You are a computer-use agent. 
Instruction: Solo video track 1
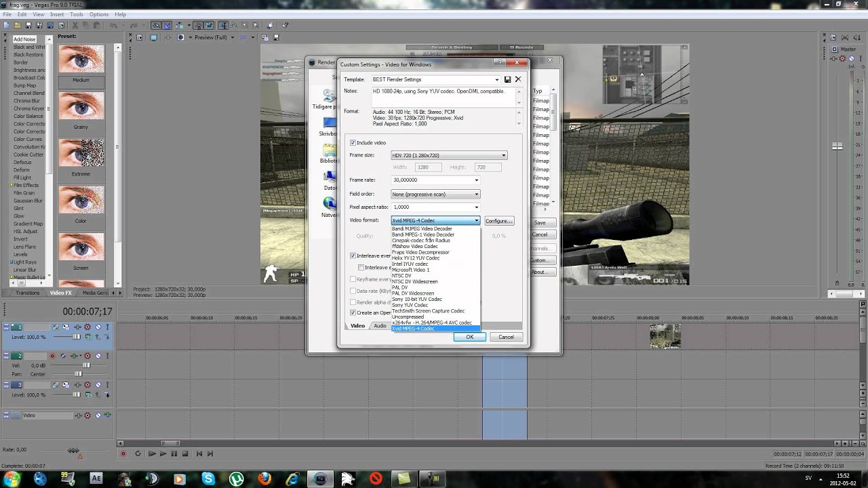pos(107,327)
